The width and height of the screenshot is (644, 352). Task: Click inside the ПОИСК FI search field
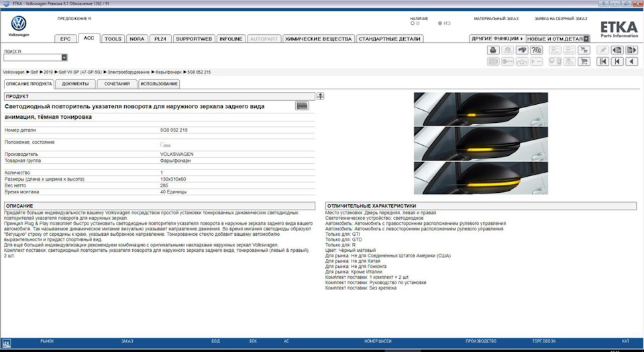[x=32, y=58]
